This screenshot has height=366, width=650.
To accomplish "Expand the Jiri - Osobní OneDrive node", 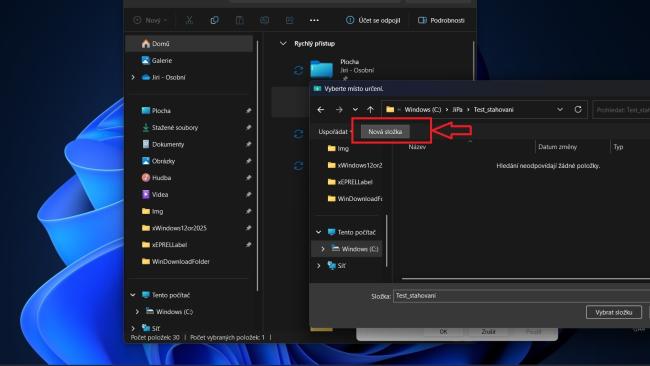I will [133, 77].
